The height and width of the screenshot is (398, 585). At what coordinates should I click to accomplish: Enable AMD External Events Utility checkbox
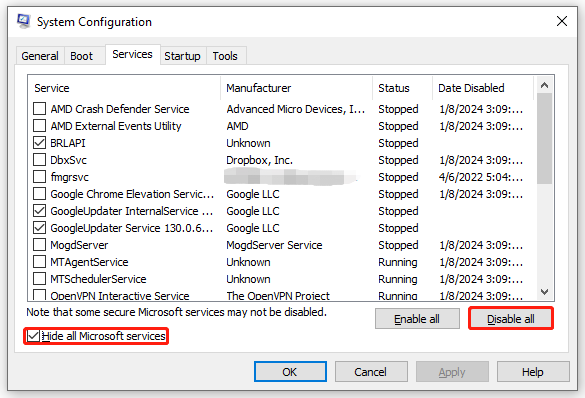pos(40,126)
